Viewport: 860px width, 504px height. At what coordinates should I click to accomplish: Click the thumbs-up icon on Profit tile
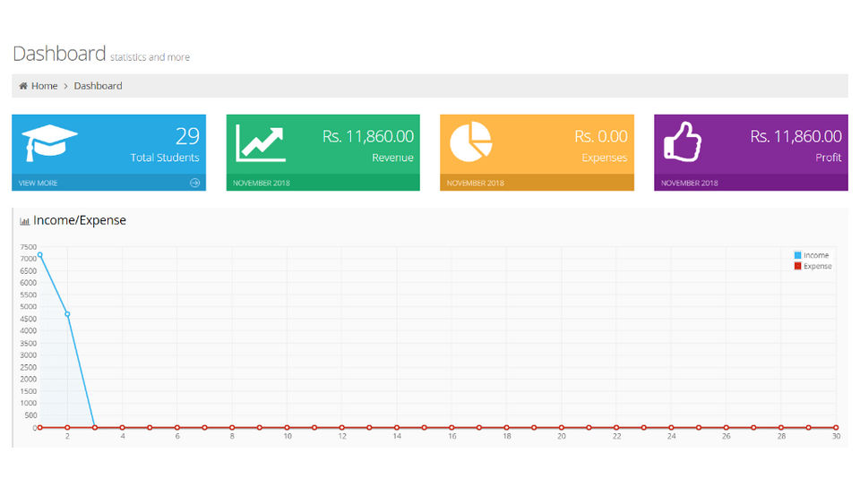pos(683,141)
